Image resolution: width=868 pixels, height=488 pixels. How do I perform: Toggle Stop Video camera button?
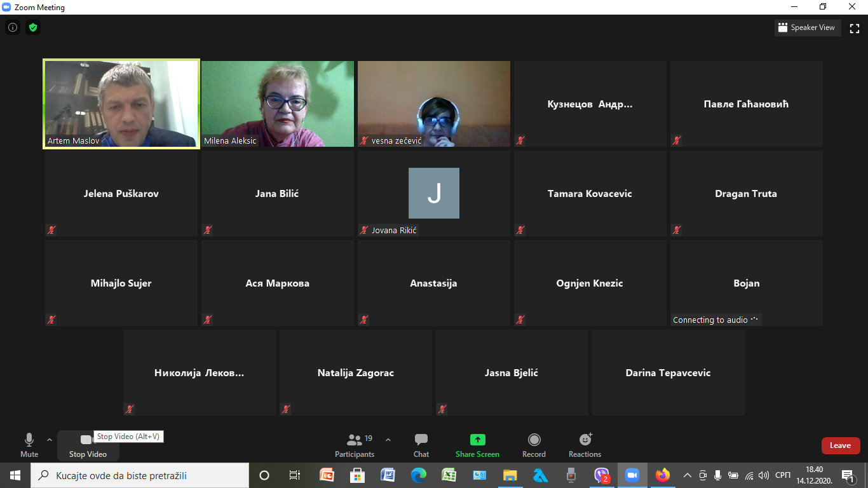[x=87, y=445]
